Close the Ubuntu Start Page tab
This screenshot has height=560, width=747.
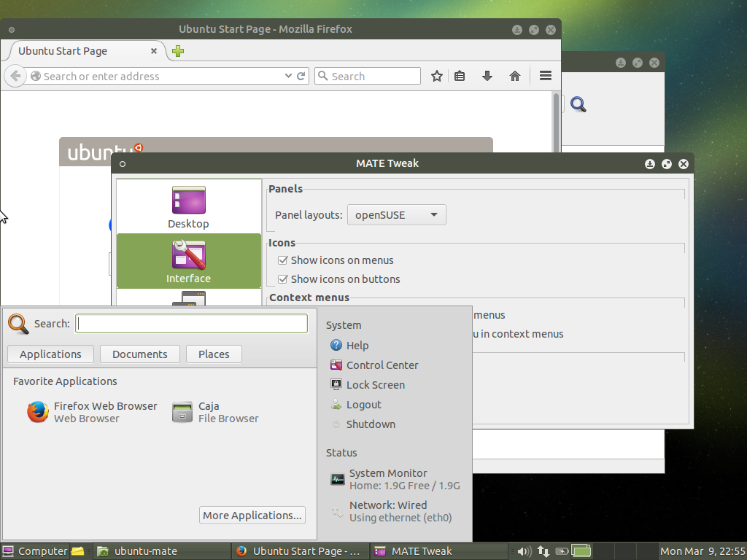click(154, 51)
